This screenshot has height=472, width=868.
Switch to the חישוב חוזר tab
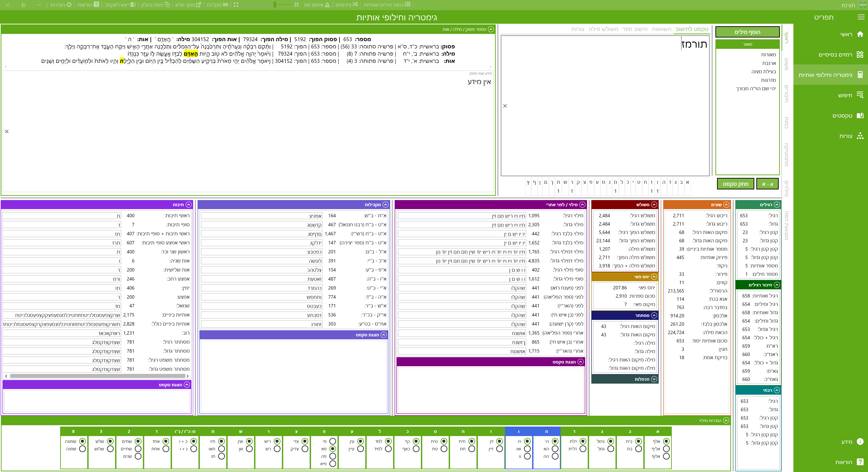pos(634,29)
